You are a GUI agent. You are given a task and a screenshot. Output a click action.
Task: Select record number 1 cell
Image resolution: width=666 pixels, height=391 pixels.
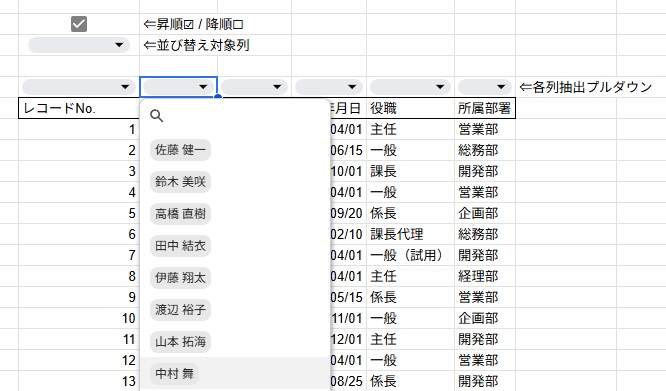pos(79,129)
